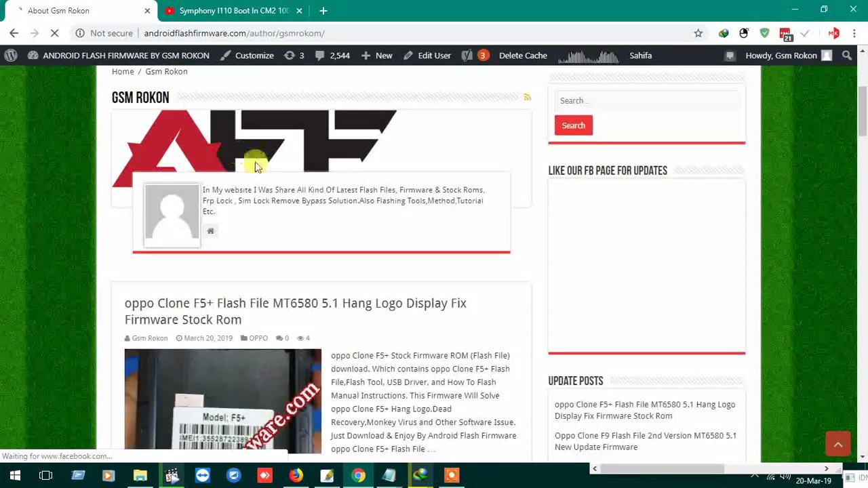The width and height of the screenshot is (868, 488).
Task: Open sidebar post oppo Clone F5+ Hang Logo
Action: point(645,410)
